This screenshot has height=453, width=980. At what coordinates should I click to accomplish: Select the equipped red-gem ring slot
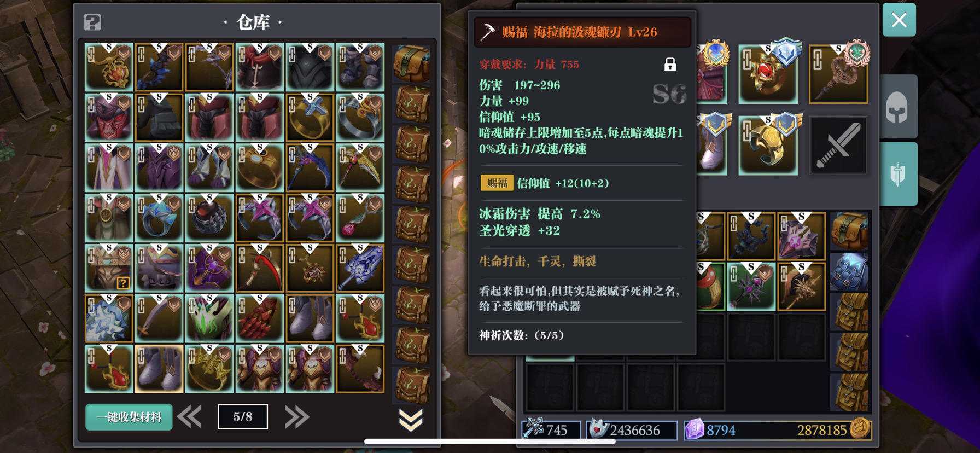tap(768, 75)
